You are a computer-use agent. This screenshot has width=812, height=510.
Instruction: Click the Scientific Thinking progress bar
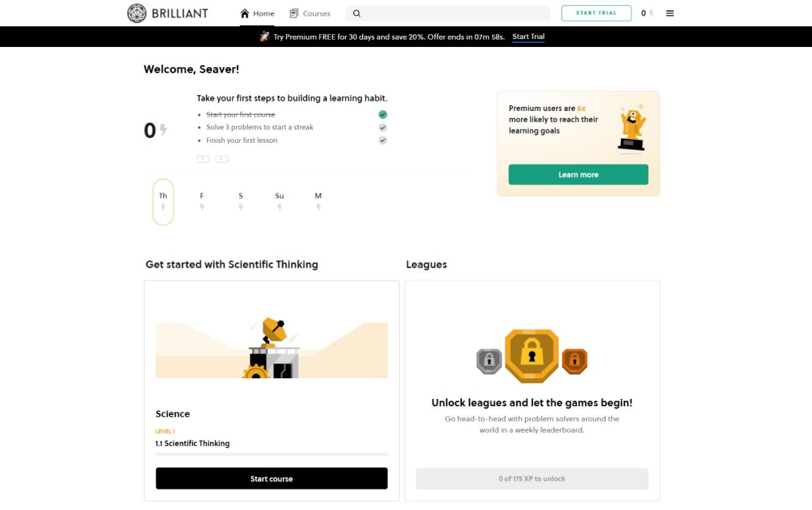[x=272, y=454]
